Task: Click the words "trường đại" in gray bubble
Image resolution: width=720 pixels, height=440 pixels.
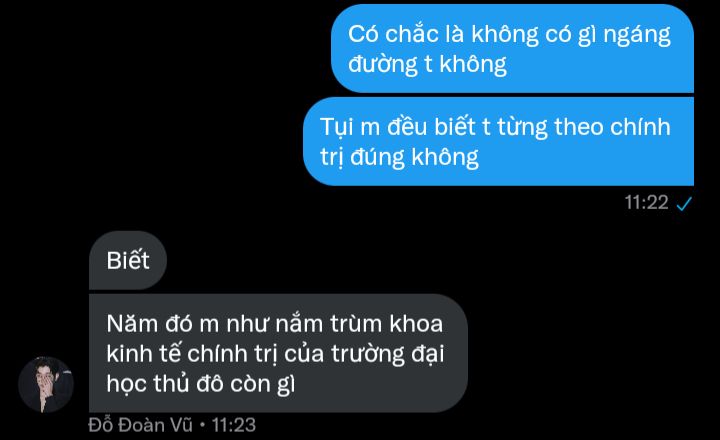Action: pyautogui.click(x=387, y=354)
